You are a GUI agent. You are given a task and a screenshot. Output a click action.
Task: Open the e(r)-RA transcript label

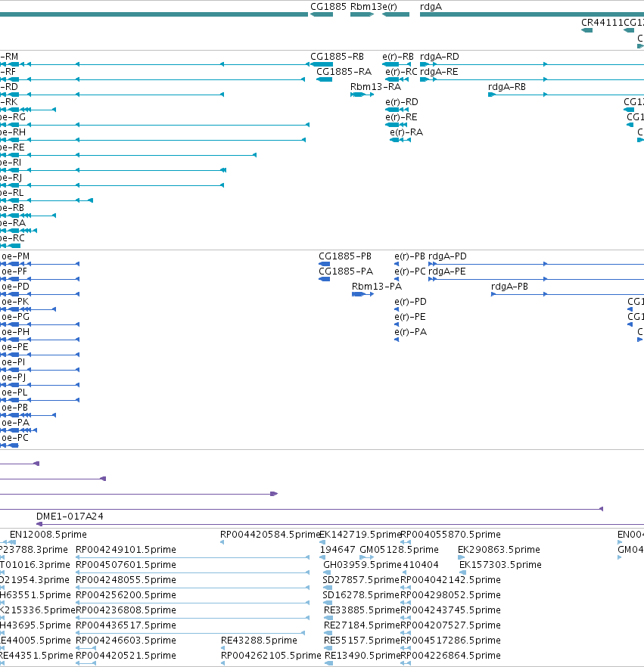tap(406, 132)
